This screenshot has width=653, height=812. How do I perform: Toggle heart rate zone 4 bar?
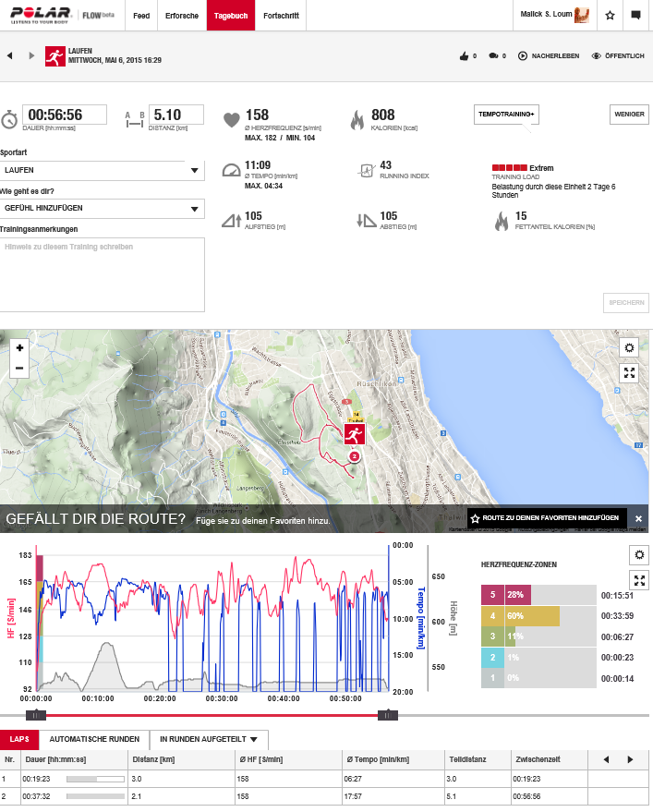point(521,615)
